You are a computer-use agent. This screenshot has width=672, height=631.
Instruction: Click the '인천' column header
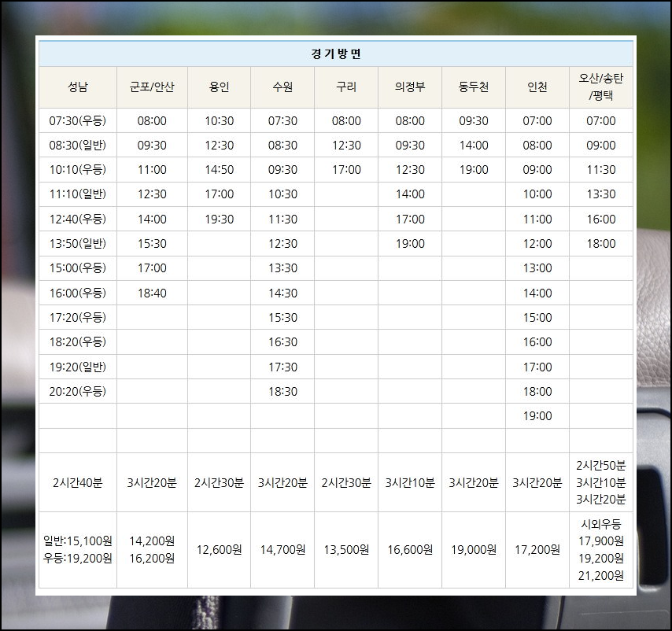click(x=537, y=87)
